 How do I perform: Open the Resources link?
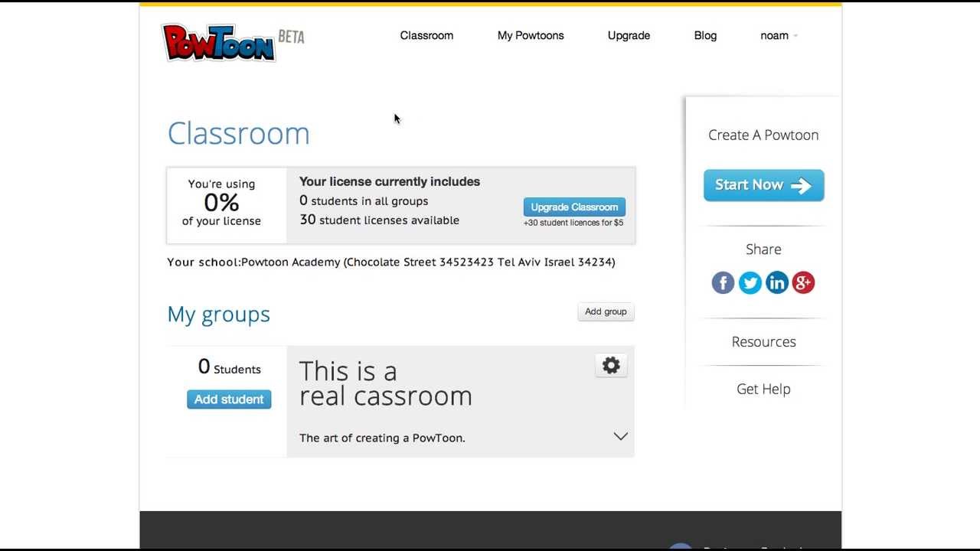[763, 342]
